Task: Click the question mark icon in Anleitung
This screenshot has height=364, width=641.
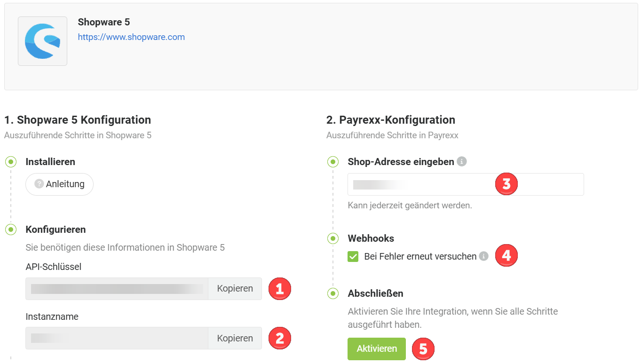Action: 39,184
